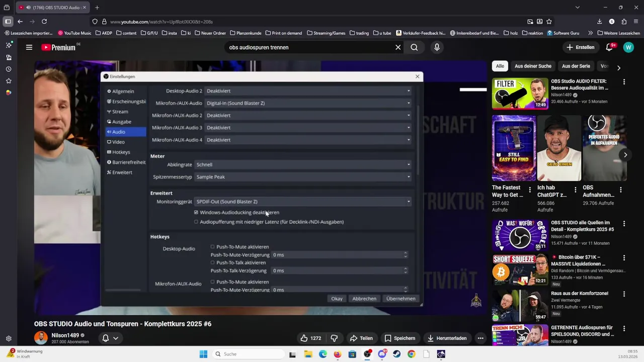Open Firefox from the taskbar
The height and width of the screenshot is (362, 644).
tap(338, 354)
